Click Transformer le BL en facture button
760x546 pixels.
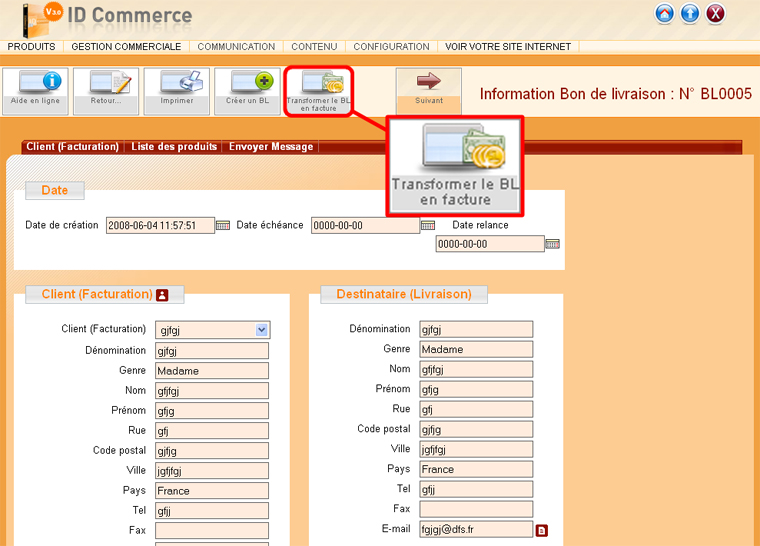318,91
